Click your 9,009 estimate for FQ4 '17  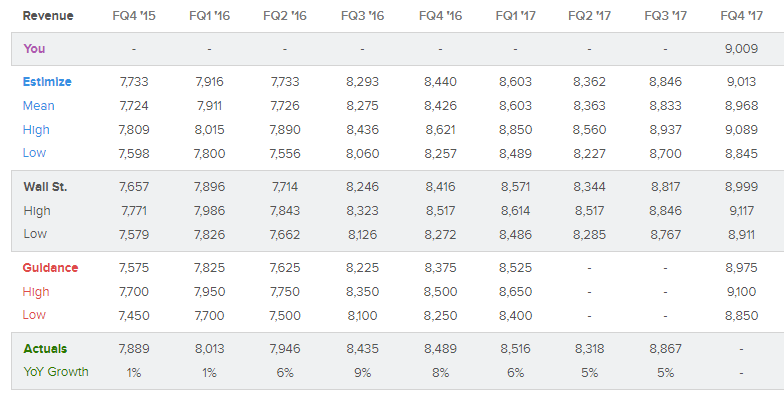(742, 48)
